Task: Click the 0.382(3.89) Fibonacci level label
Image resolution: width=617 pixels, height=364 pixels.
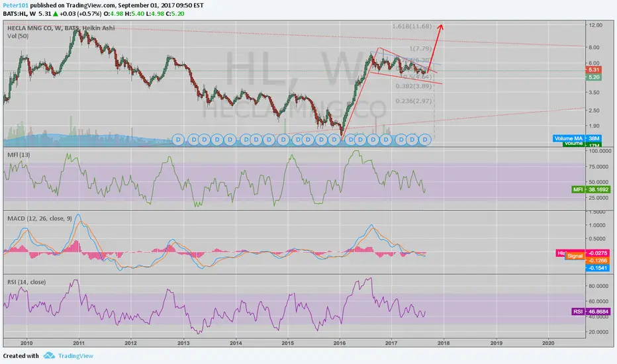Action: point(414,86)
